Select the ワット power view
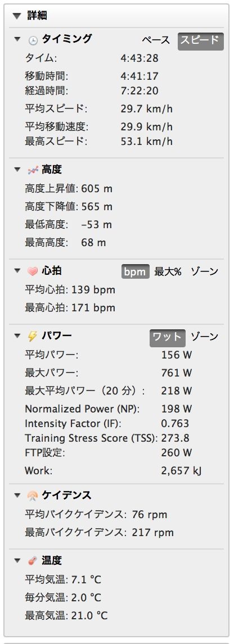Viewport: 234px width, 644px height. [x=168, y=337]
